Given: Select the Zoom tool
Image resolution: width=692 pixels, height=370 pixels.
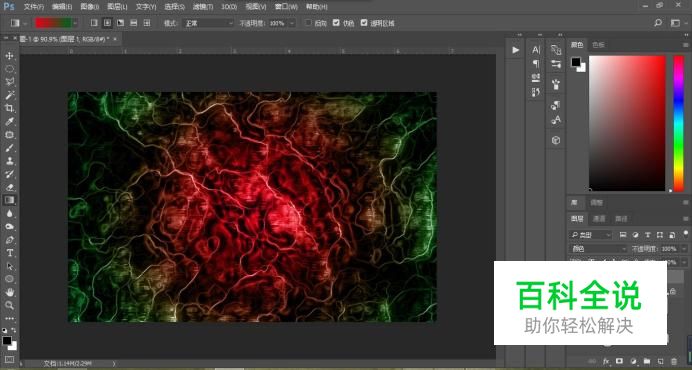Looking at the screenshot, I should coord(9,305).
